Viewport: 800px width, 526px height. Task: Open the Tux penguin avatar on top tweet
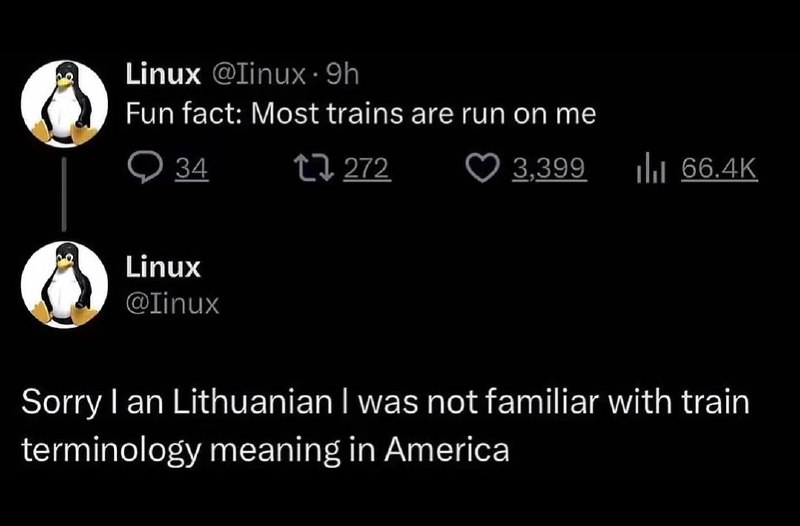pos(64,104)
